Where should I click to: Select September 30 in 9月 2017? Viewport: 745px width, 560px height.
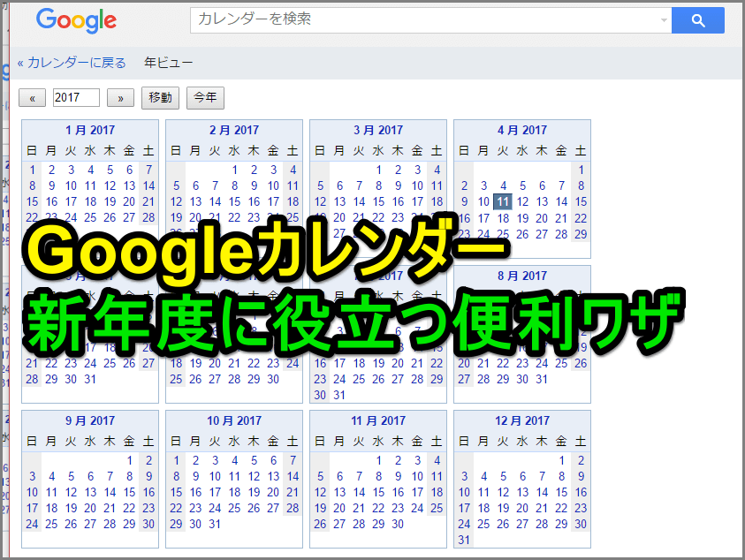148,525
